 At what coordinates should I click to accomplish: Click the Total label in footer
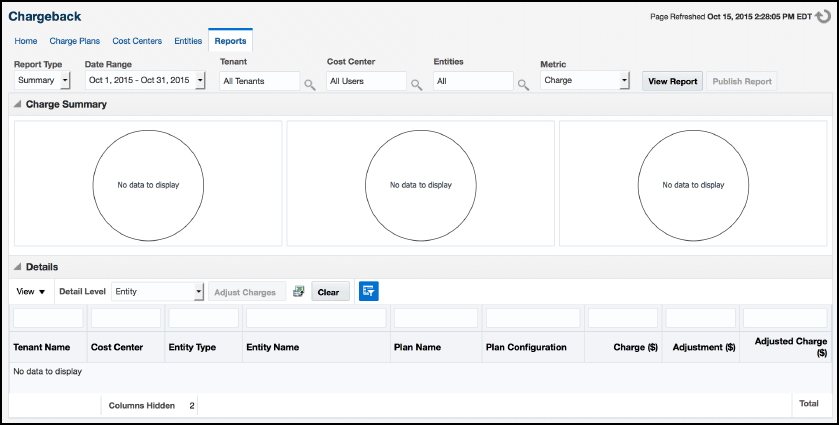tap(809, 403)
